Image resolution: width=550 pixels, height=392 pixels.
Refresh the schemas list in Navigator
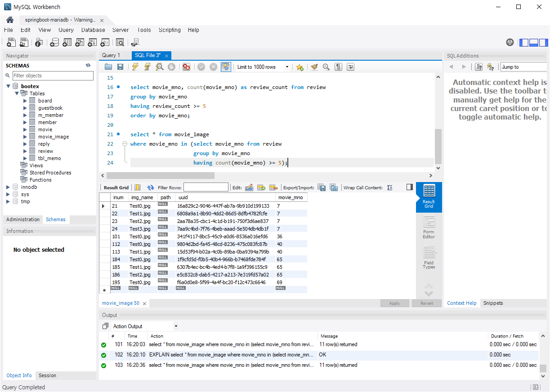tap(88, 66)
